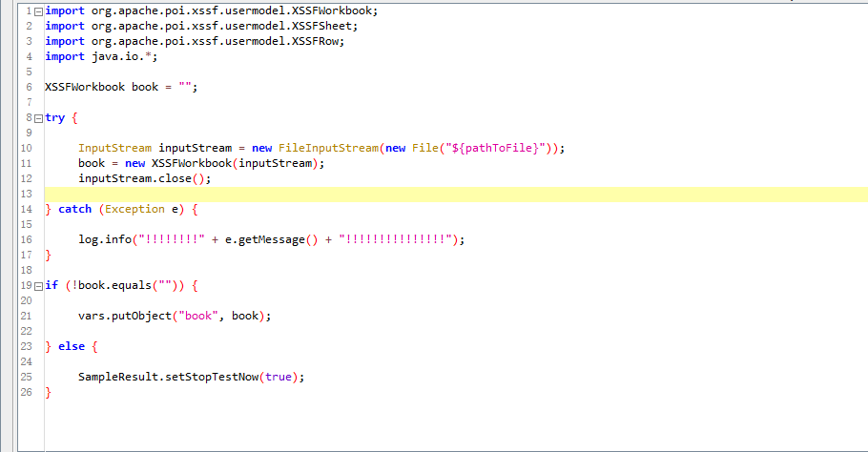Viewport: 868px width, 452px height.
Task: Click the 'catch' keyword on line 14
Action: click(x=74, y=209)
